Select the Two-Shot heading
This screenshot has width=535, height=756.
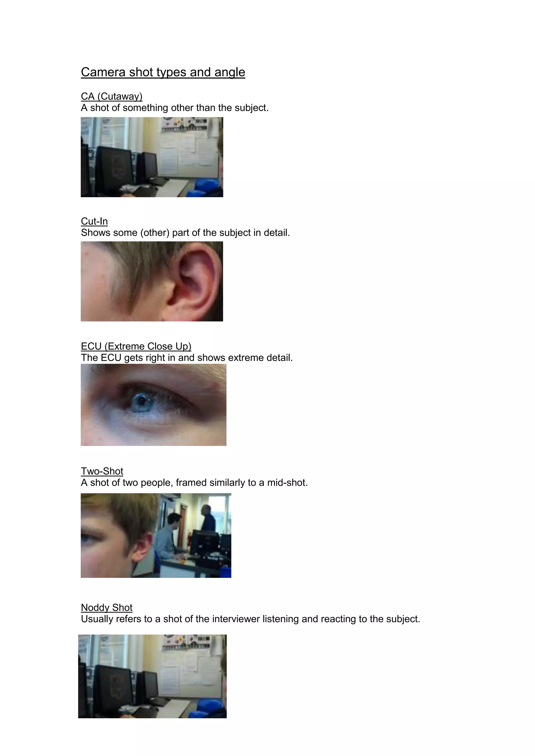pyautogui.click(x=102, y=471)
